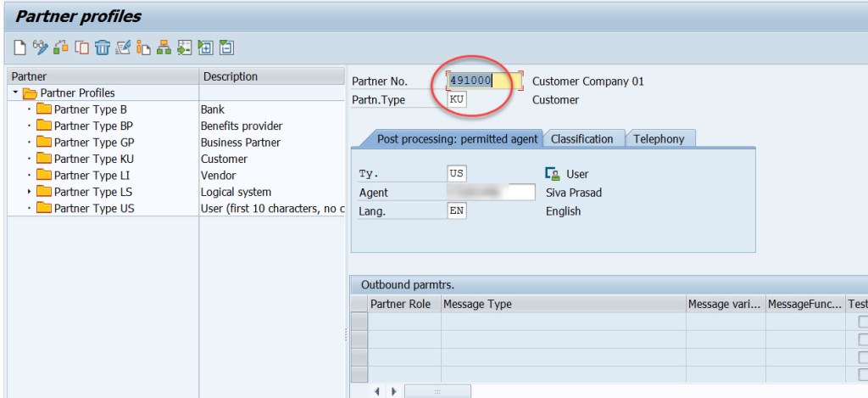Click the MessageFunc... column header
Viewport: 868px width, 398px height.
click(805, 304)
